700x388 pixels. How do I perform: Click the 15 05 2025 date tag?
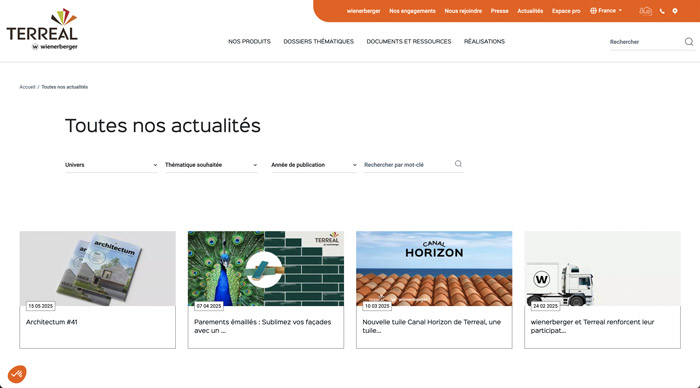click(x=41, y=306)
